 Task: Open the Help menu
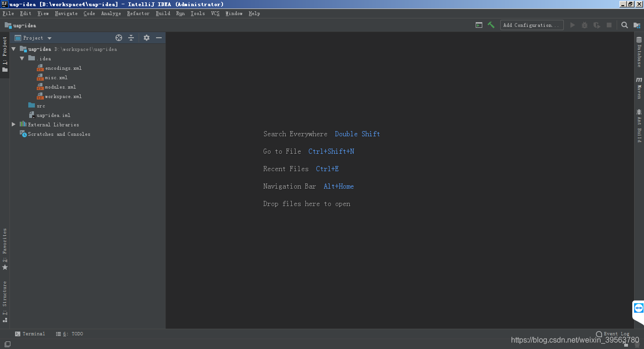tap(254, 13)
